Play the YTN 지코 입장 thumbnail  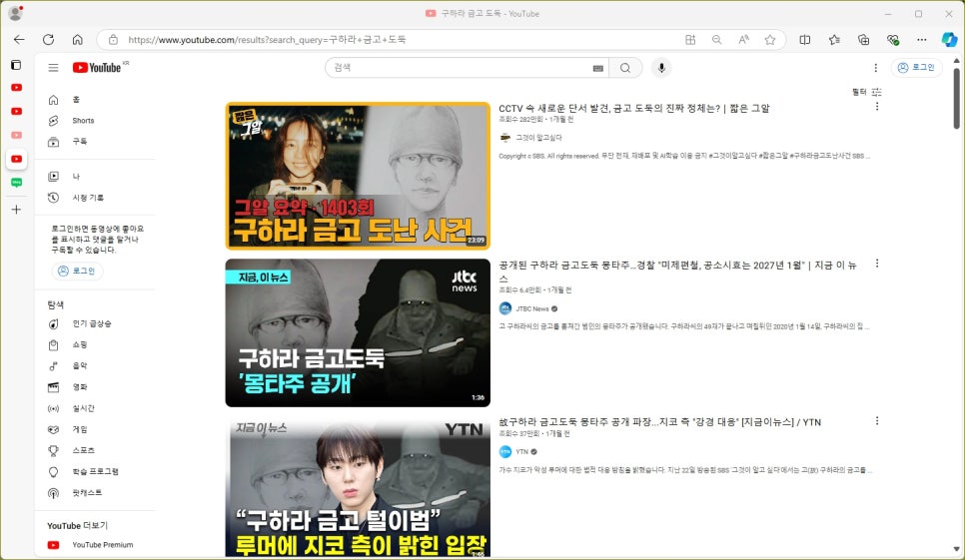[x=358, y=486]
